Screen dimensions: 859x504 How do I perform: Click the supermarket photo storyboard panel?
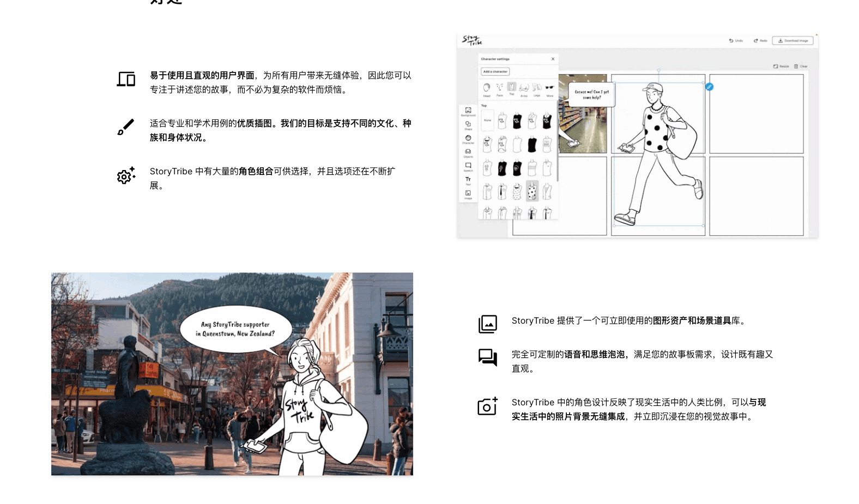pyautogui.click(x=583, y=114)
